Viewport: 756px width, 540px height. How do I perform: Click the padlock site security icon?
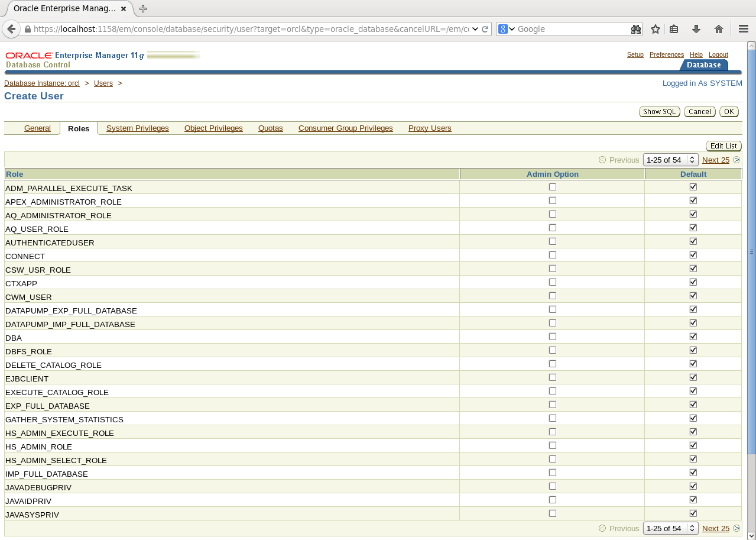click(x=27, y=29)
